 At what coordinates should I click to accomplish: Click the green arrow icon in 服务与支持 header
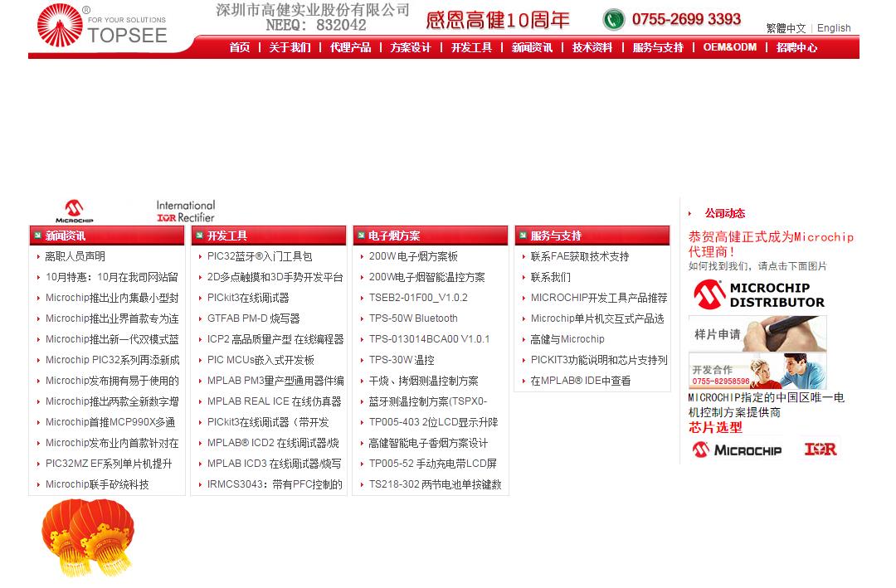click(523, 235)
